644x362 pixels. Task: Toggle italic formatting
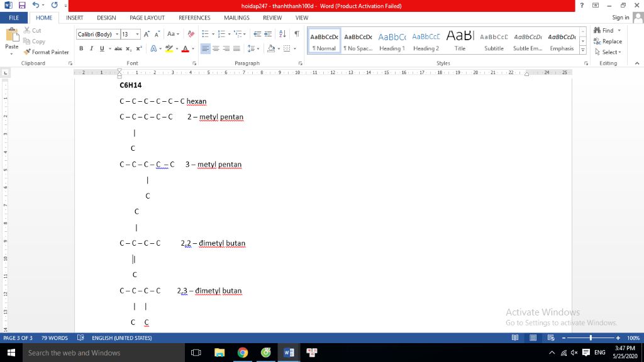(x=91, y=48)
